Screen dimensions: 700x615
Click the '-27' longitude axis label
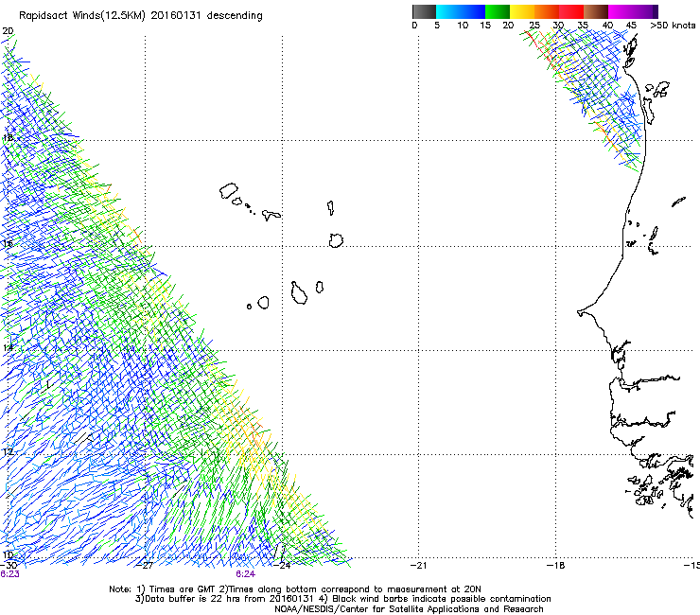145,566
